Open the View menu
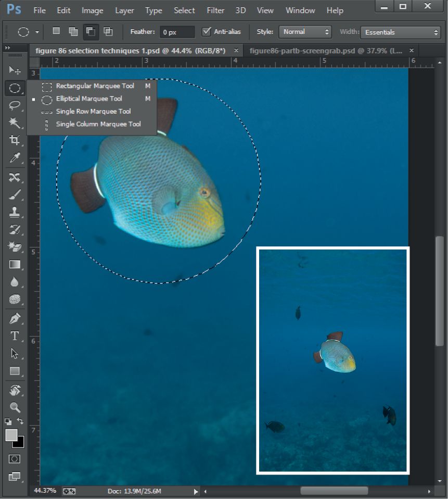This screenshot has height=499, width=448. click(265, 10)
